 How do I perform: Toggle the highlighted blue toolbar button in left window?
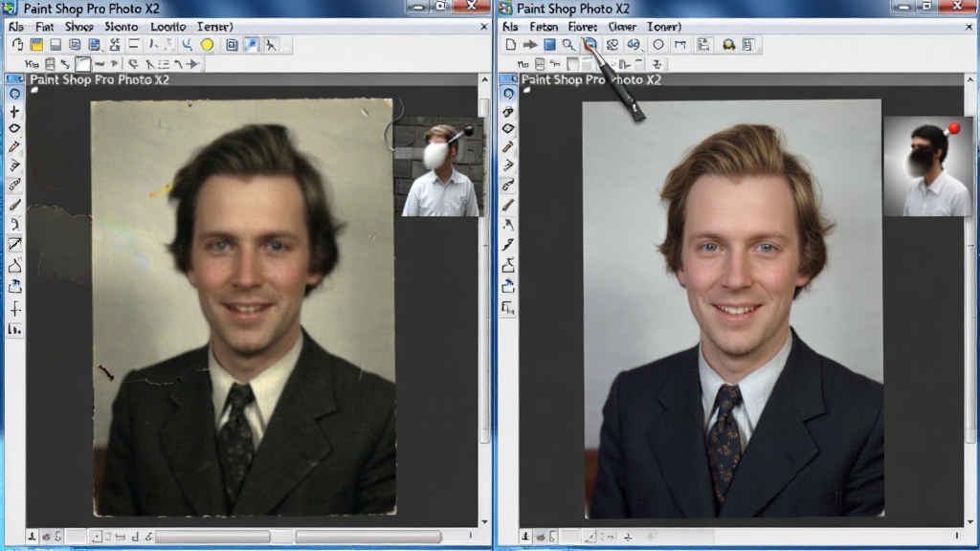252,45
